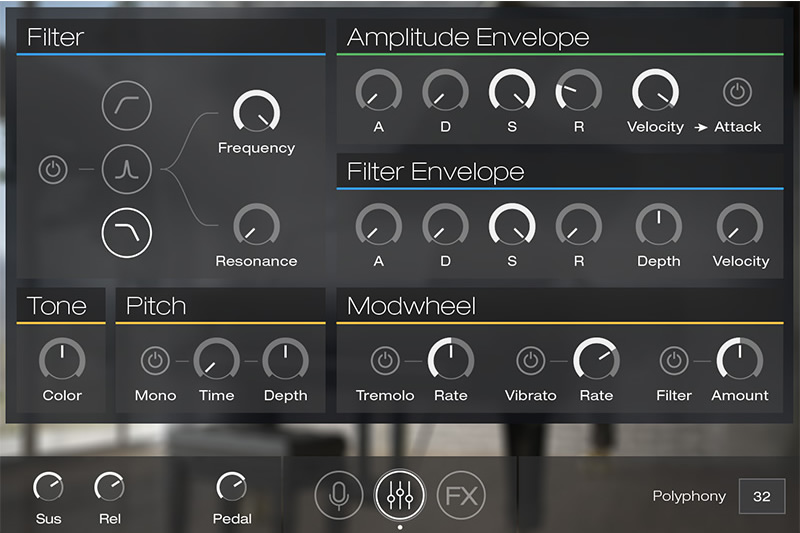The height and width of the screenshot is (533, 800).
Task: Click Amplitude Envelope A knob
Action: [379, 92]
